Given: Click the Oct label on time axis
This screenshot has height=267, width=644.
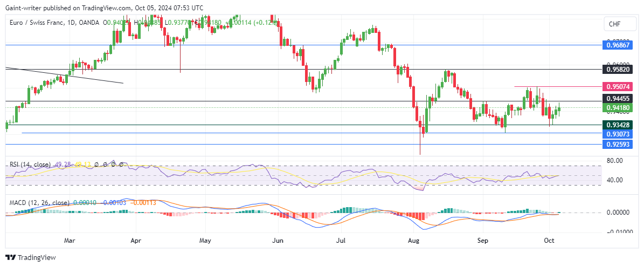Looking at the screenshot, I should (549, 241).
